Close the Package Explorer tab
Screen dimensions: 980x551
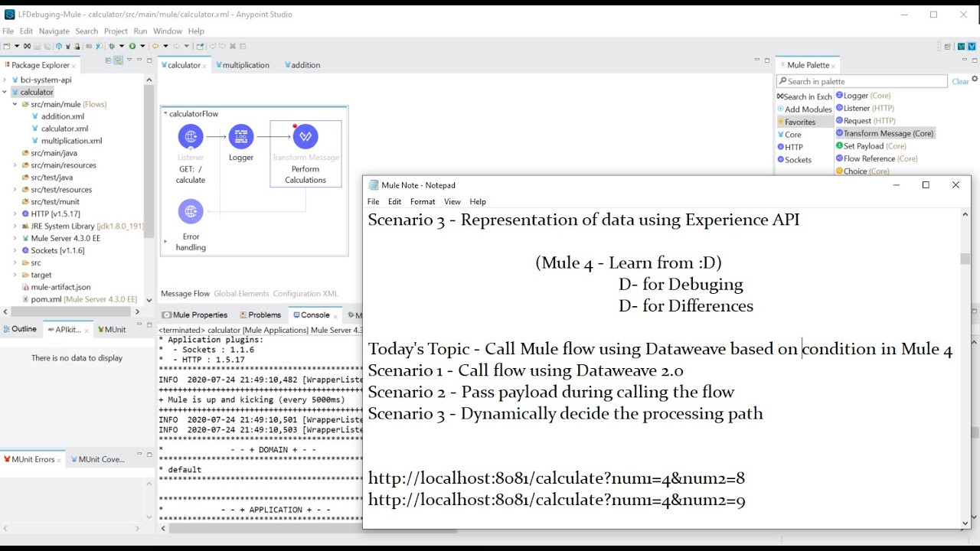[73, 66]
